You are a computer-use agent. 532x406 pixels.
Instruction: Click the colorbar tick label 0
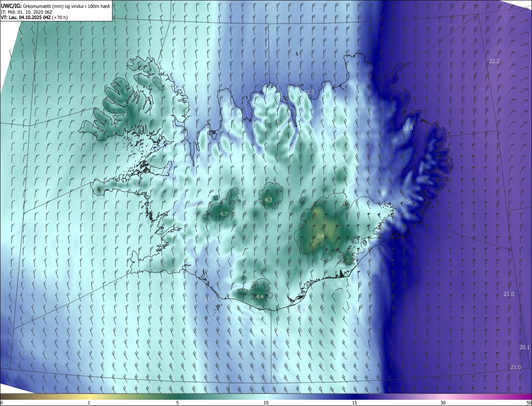pyautogui.click(x=1, y=403)
